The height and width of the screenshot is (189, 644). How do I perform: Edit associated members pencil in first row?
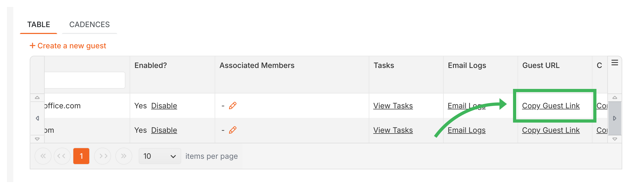click(233, 106)
